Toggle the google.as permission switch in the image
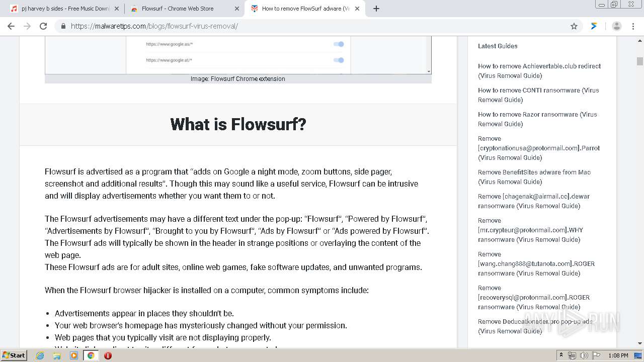This screenshot has height=362, width=644. [339, 44]
